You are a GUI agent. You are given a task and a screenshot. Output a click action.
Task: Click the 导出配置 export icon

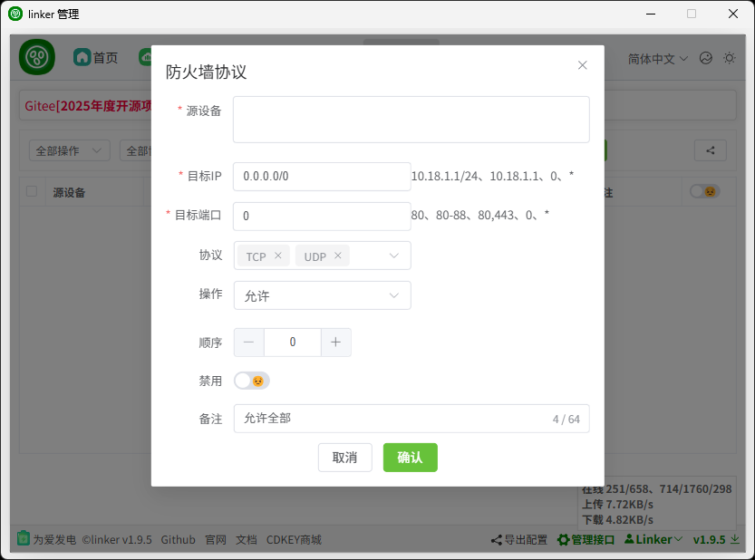click(x=497, y=540)
